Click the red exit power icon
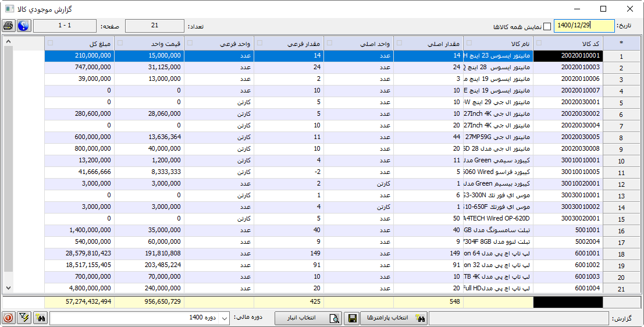This screenshot has height=327, width=644. [8, 318]
